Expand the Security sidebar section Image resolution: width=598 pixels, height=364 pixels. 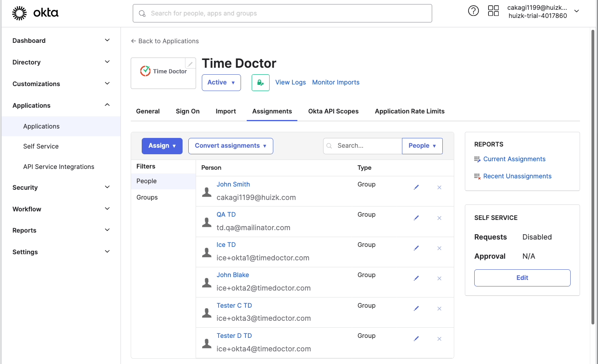coord(61,187)
